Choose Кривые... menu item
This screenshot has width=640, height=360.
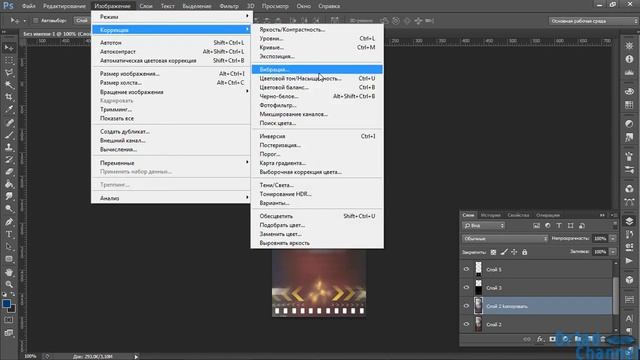pyautogui.click(x=317, y=47)
